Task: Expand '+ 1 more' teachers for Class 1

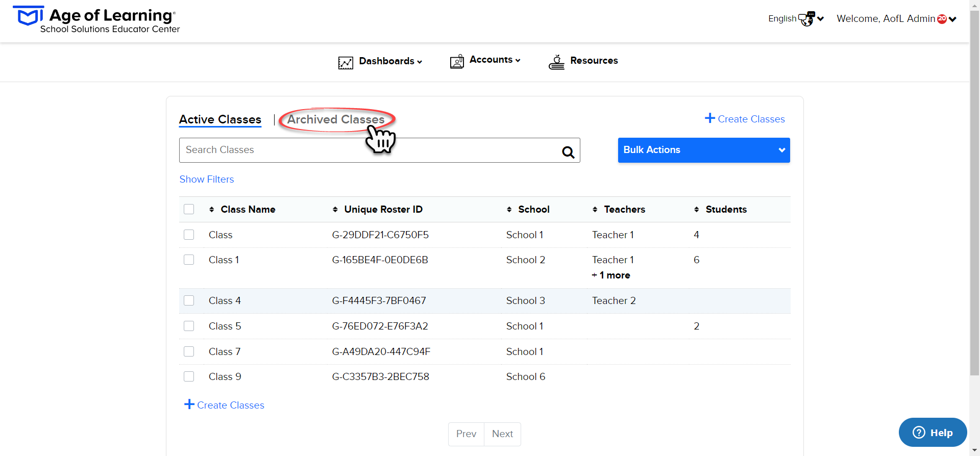Action: (611, 275)
